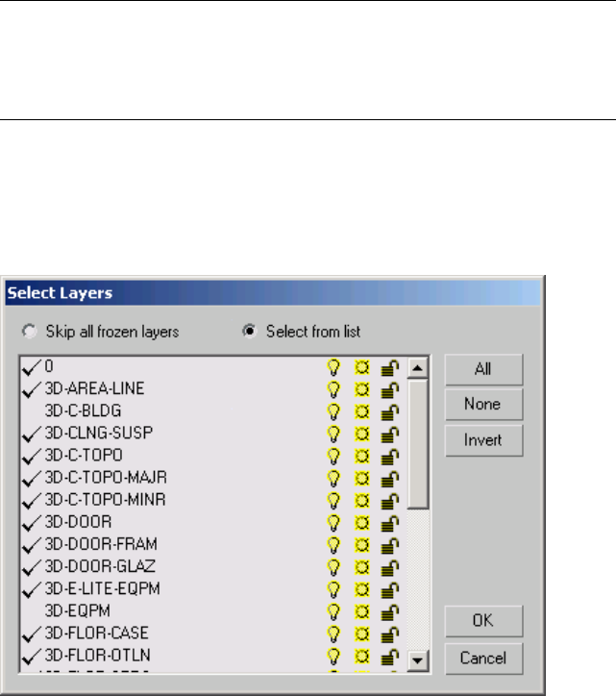Click lightbulb on 3D-C-TOPO-MAJR row
The width and height of the screenshot is (616, 696).
333,479
